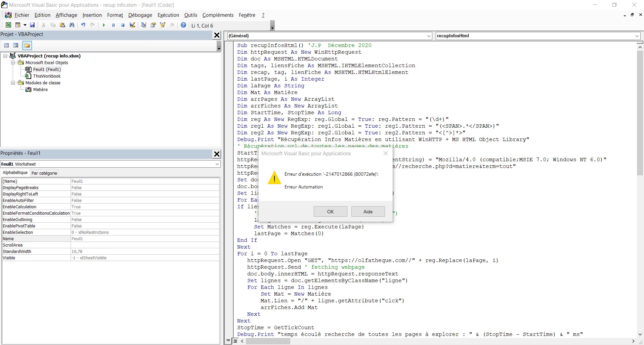Image resolution: width=644 pixels, height=345 pixels.
Task: Open the Outils menu
Action: coord(190,15)
